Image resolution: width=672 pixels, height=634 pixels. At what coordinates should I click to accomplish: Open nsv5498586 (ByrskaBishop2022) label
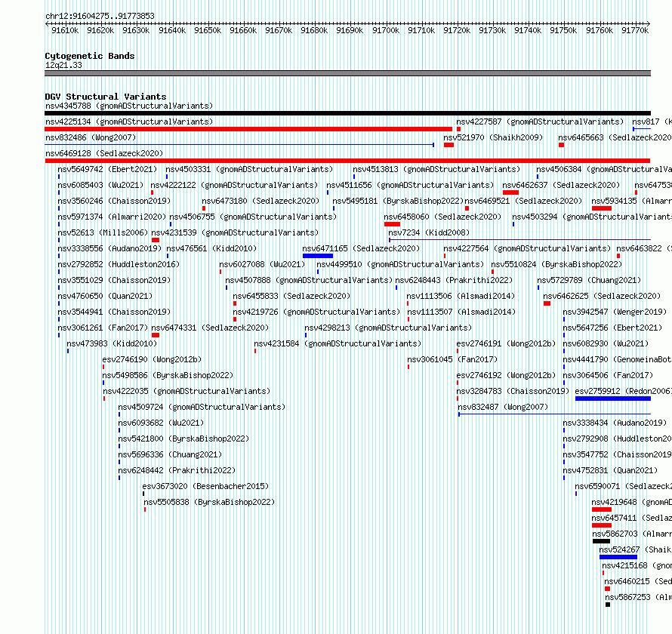(168, 375)
